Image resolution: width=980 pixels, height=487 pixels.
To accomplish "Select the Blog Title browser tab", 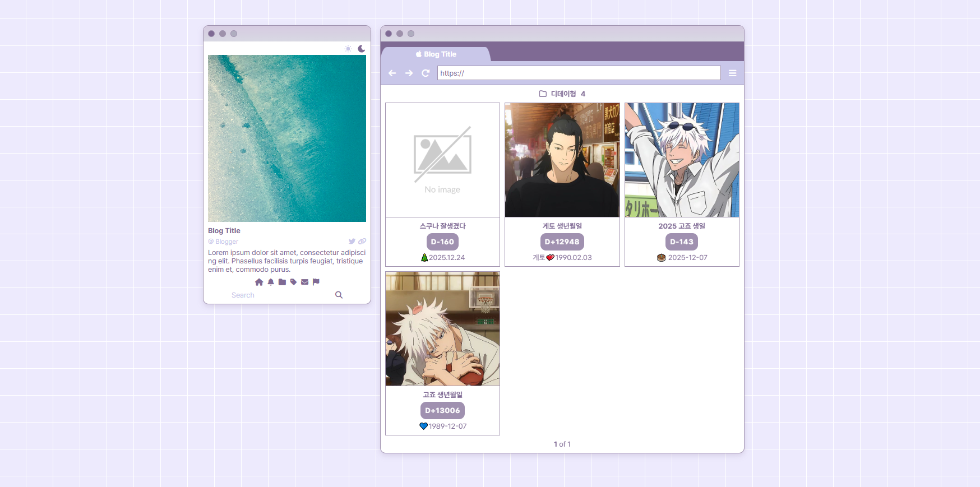I will click(436, 54).
